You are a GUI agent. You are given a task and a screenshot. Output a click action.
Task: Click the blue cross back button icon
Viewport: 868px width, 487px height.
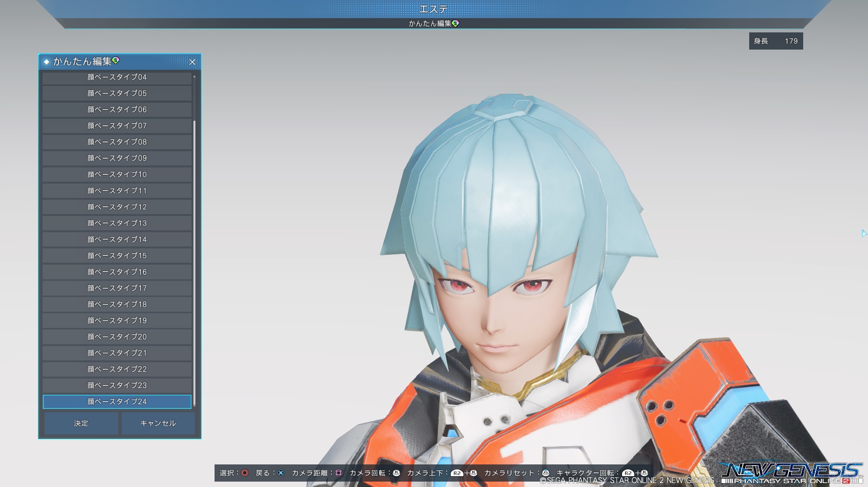tap(280, 473)
